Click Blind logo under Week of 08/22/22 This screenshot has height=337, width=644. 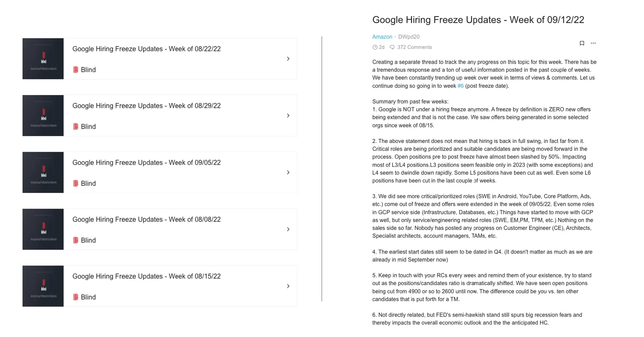(76, 70)
